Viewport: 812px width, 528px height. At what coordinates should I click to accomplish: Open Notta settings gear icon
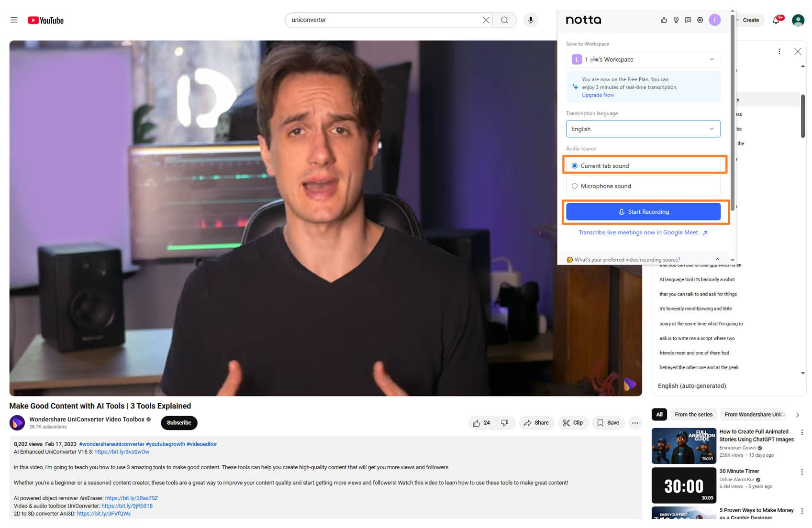[700, 20]
